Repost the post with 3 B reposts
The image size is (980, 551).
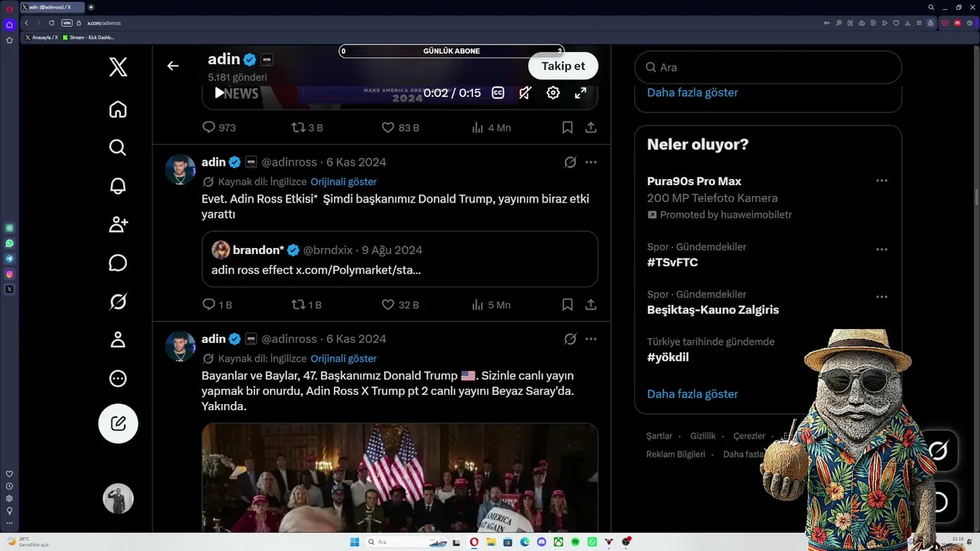click(308, 128)
